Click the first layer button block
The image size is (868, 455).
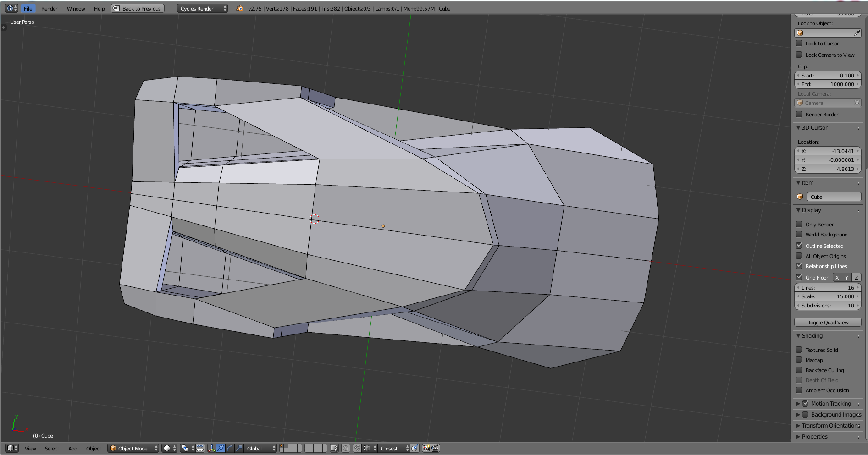point(291,448)
